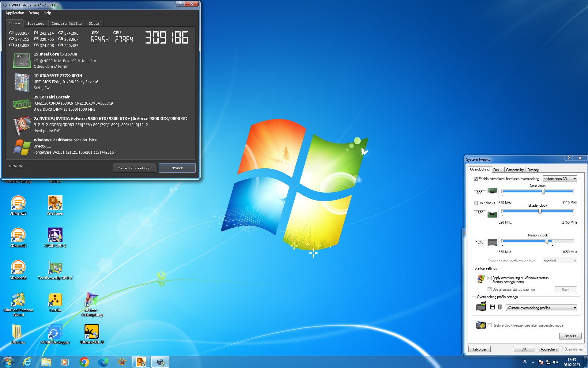Open CPUID CPU-Z desktop icon
The height and width of the screenshot is (368, 588).
55,237
